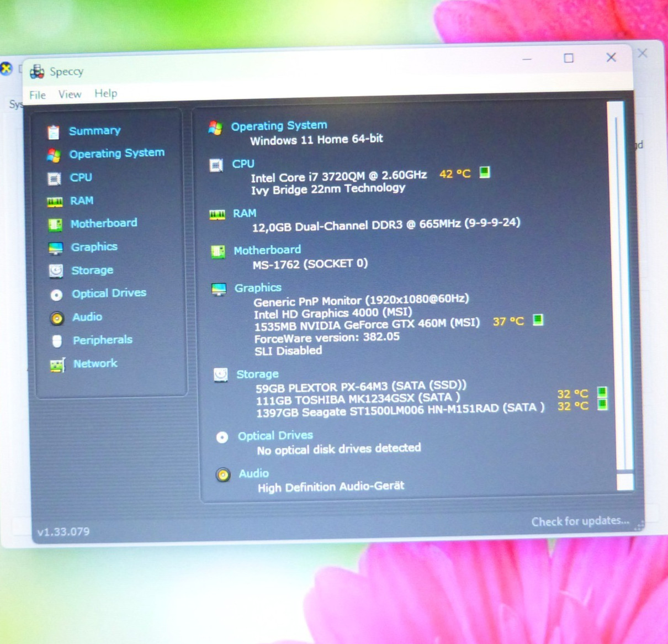Open the File menu
The image size is (668, 644).
[38, 95]
